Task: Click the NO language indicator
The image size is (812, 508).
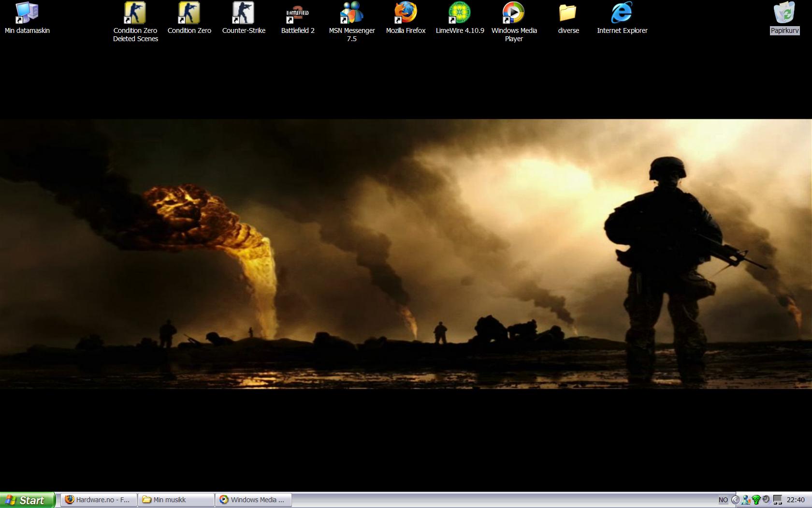Action: (x=723, y=500)
